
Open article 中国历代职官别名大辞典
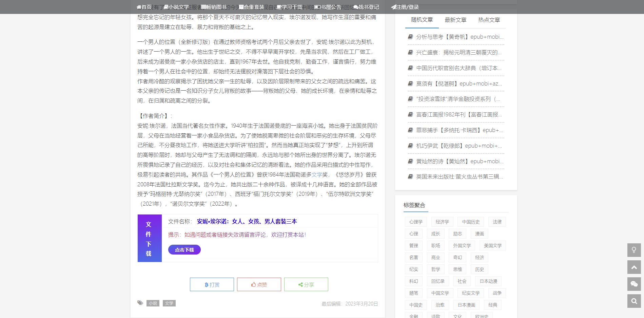[459, 68]
